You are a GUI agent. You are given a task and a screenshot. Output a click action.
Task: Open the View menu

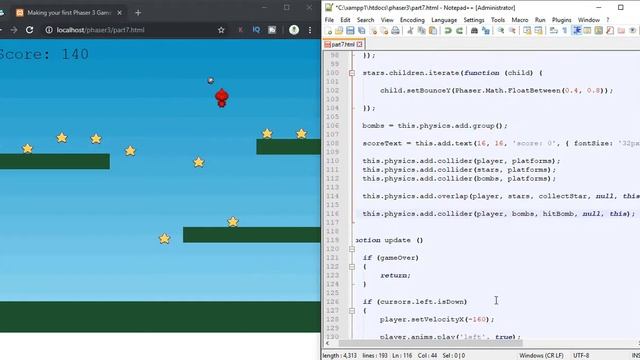(x=387, y=20)
